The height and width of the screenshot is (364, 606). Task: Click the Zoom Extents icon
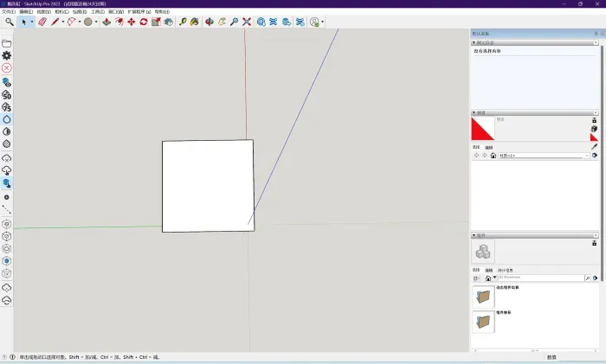[247, 22]
